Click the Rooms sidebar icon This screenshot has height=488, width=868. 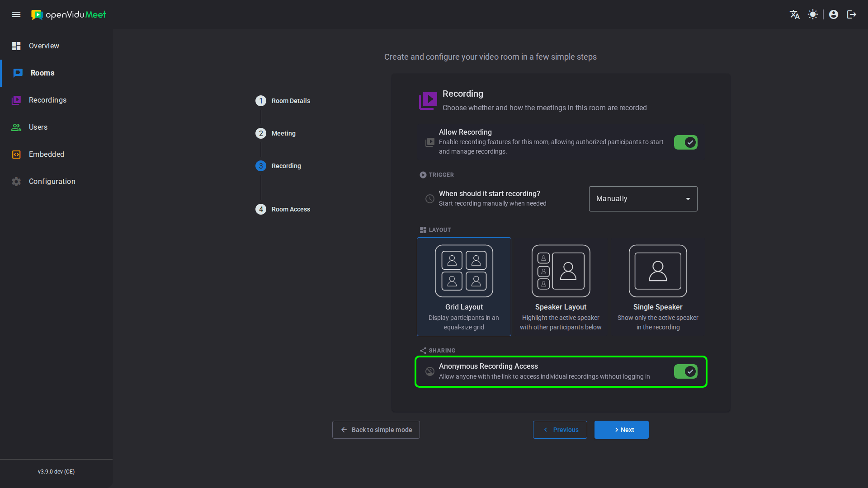[18, 73]
